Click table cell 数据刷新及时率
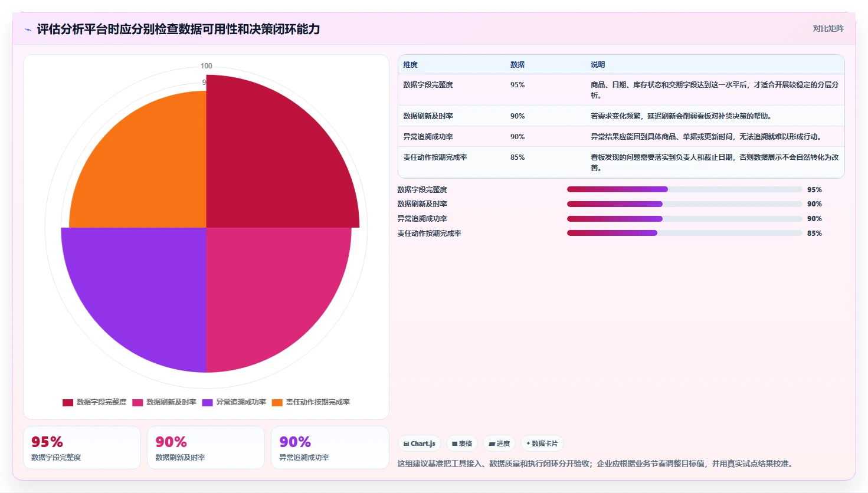The width and height of the screenshot is (868, 493). [x=428, y=116]
